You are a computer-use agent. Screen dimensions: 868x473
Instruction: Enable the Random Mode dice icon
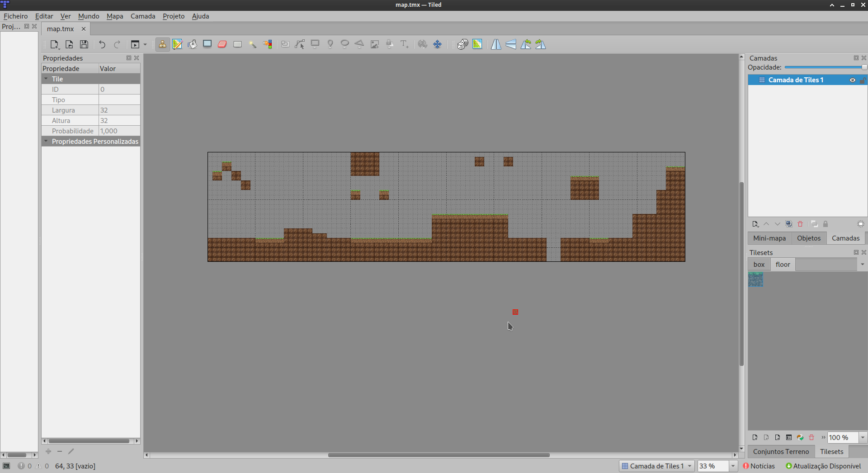[462, 44]
